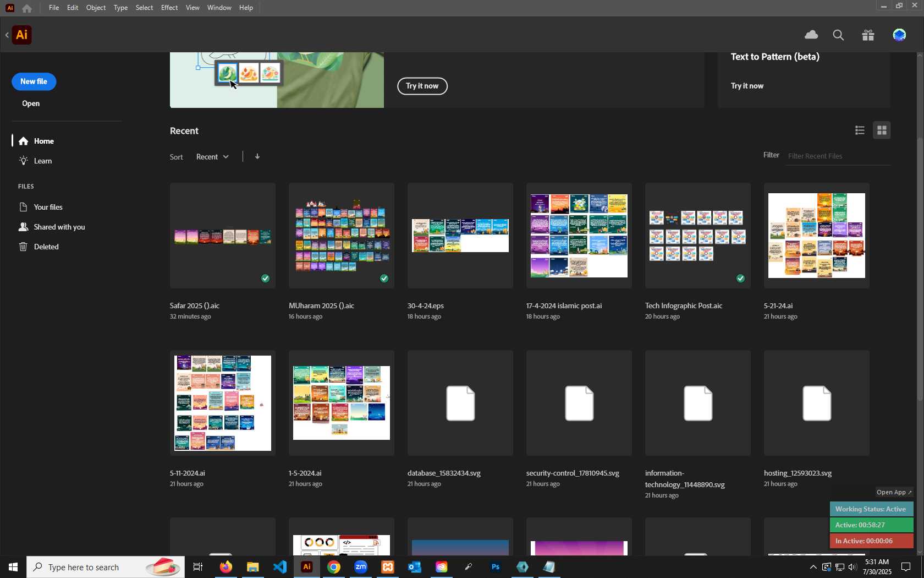
Task: Open the 5-21-24.ai thumbnail
Action: (x=817, y=236)
